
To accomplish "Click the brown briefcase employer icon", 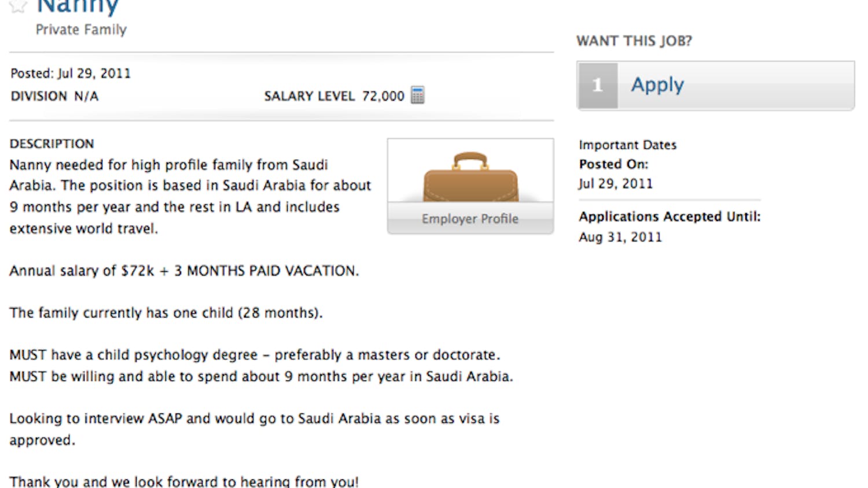I will (x=470, y=176).
